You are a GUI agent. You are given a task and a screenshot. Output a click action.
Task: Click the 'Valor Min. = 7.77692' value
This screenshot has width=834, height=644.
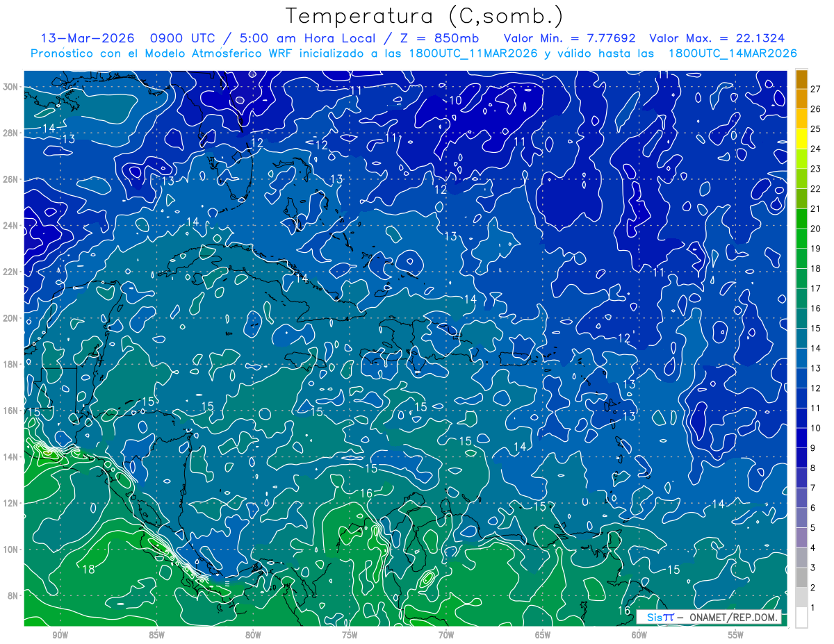(x=569, y=38)
